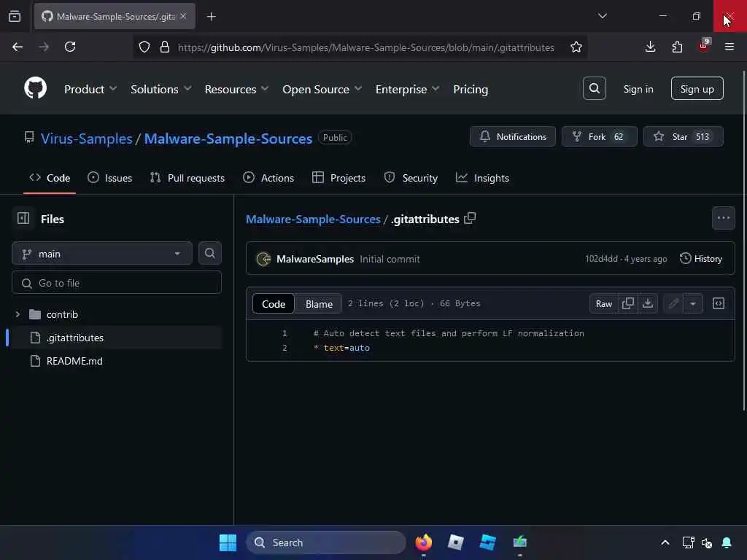Open commit 102d4dd link
This screenshot has width=747, height=560.
601,259
